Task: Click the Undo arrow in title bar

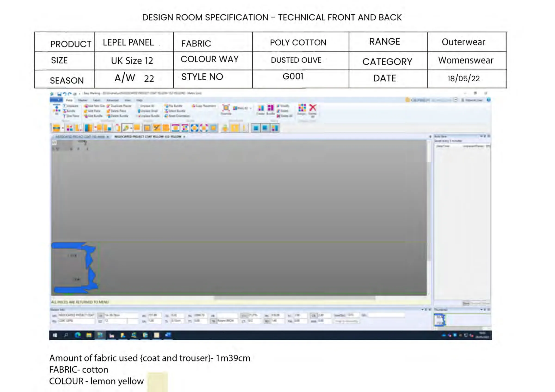Action: pos(65,94)
